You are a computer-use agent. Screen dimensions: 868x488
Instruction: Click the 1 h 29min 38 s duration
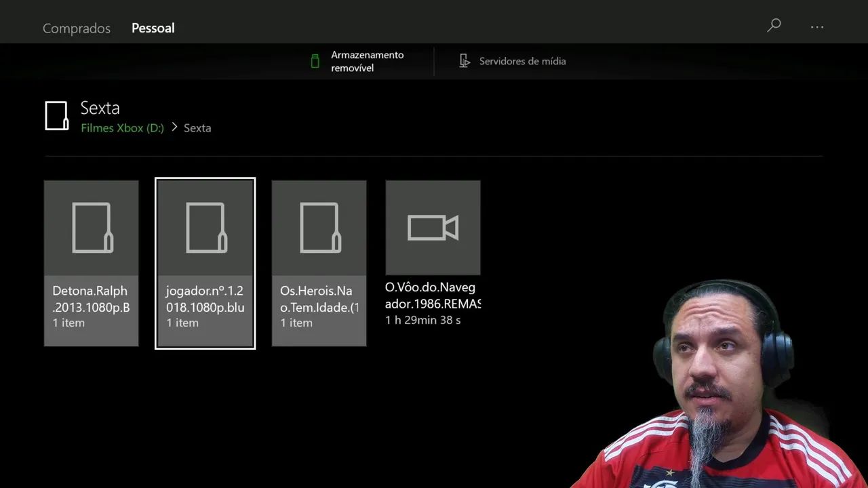[423, 320]
